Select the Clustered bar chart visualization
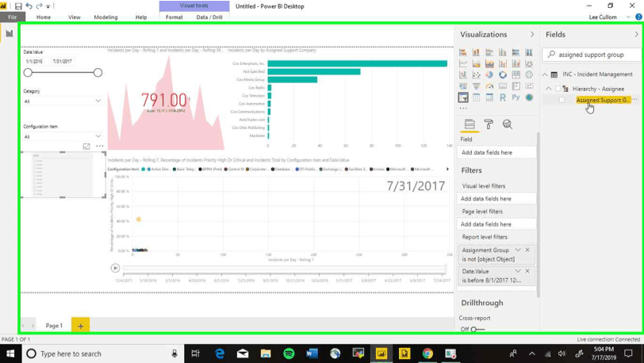Screen dimensions: 644x363 [489, 52]
